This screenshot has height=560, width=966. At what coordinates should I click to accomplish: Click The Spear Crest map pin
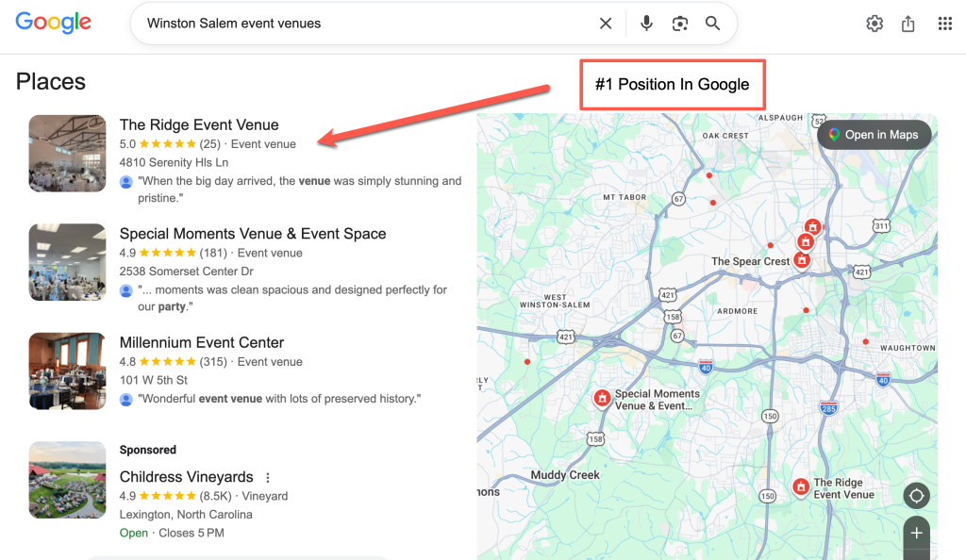[802, 260]
